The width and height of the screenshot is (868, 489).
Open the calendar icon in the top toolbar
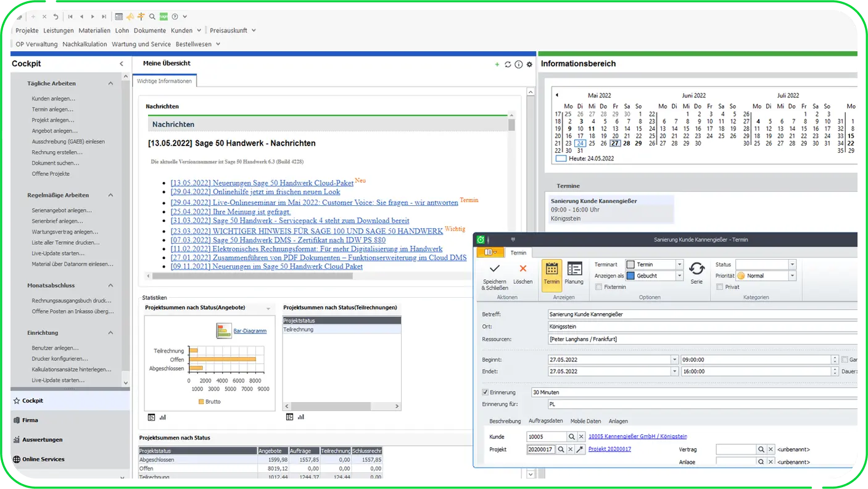click(x=118, y=17)
